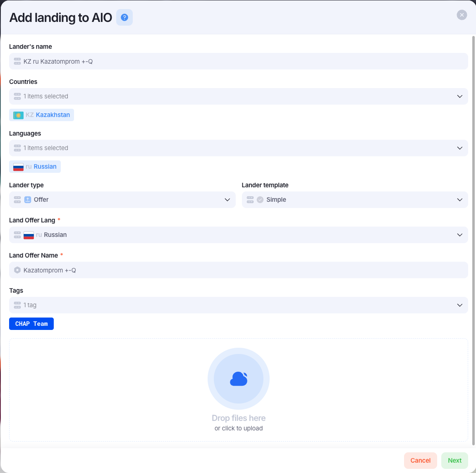Click the dialog's vertical scrollbar
The height and width of the screenshot is (473, 476).
tap(473, 241)
